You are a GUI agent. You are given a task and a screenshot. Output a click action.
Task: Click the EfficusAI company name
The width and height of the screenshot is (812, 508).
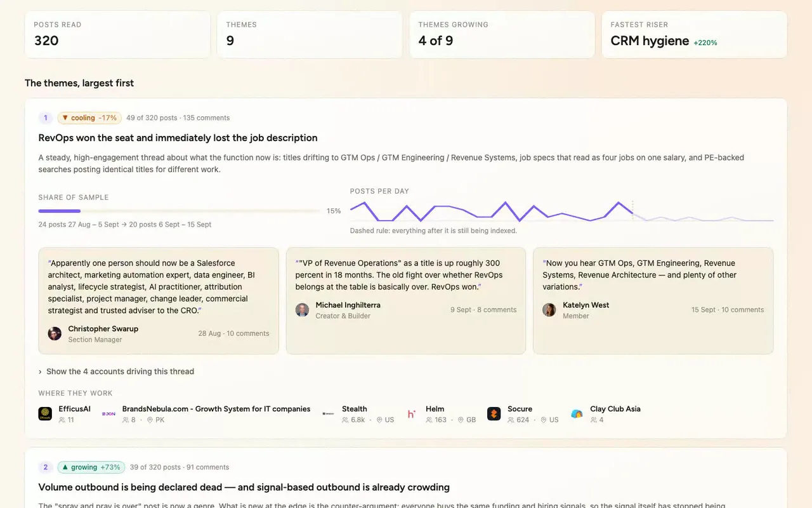(x=75, y=409)
